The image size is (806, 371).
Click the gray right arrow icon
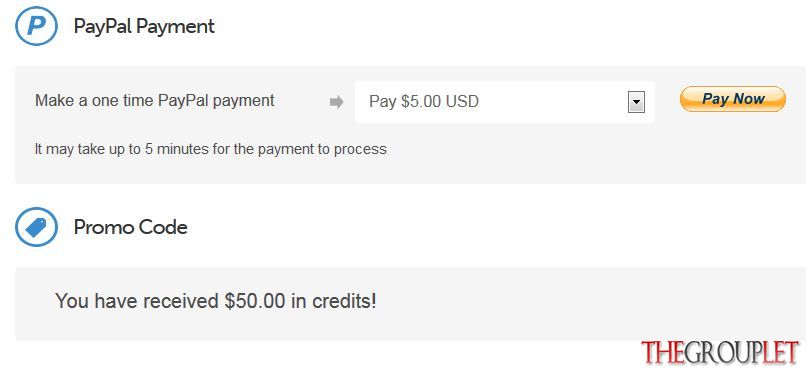click(337, 102)
